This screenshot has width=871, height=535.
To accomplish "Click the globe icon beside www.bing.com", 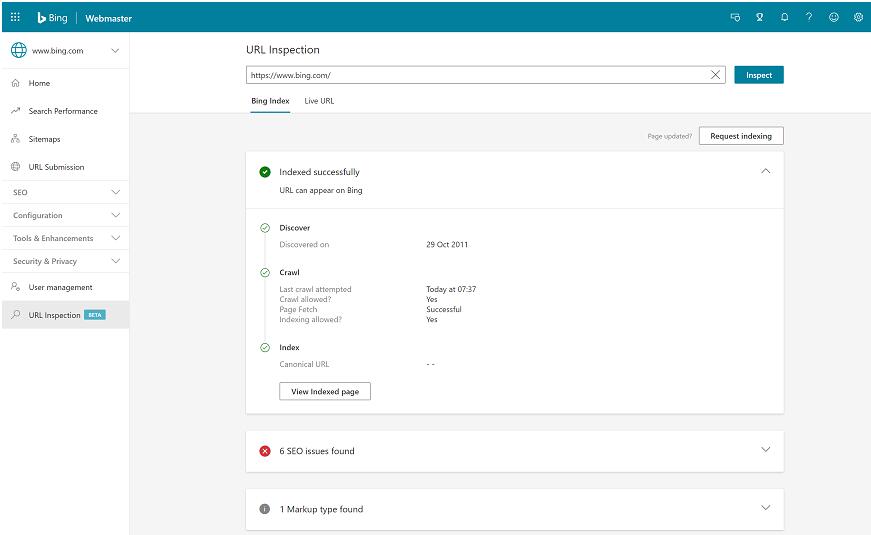I will [x=19, y=50].
